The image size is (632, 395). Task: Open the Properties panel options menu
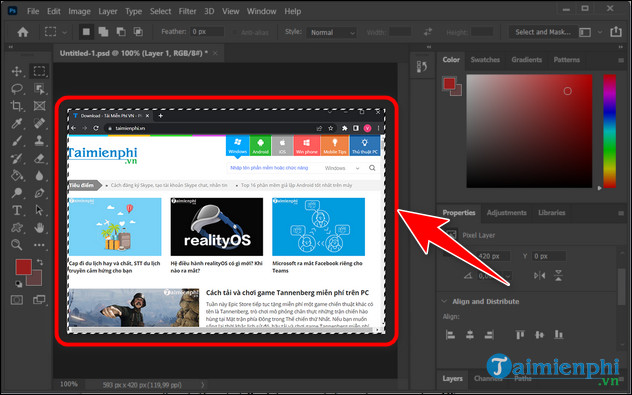click(x=621, y=213)
